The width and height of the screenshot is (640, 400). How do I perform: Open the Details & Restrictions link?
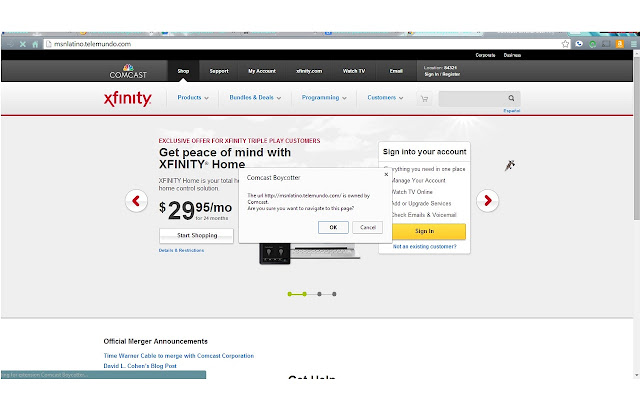[181, 250]
